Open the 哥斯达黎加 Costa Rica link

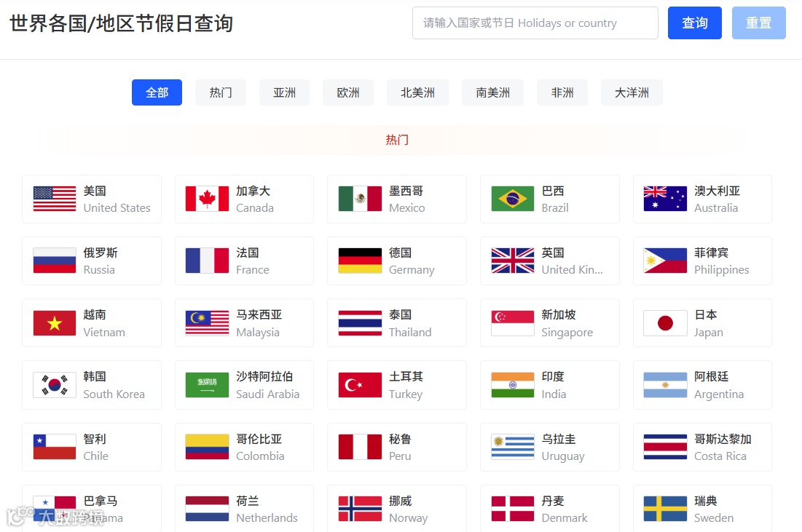click(x=702, y=447)
